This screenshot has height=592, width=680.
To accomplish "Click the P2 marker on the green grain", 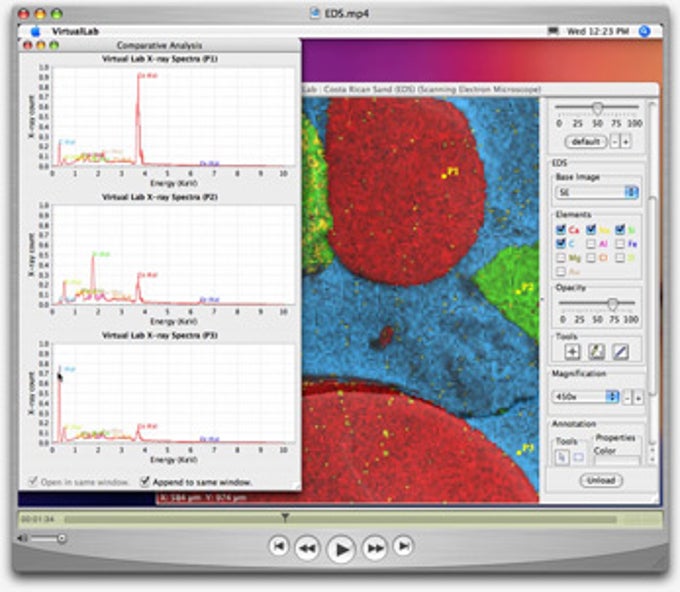I will pyautogui.click(x=519, y=292).
